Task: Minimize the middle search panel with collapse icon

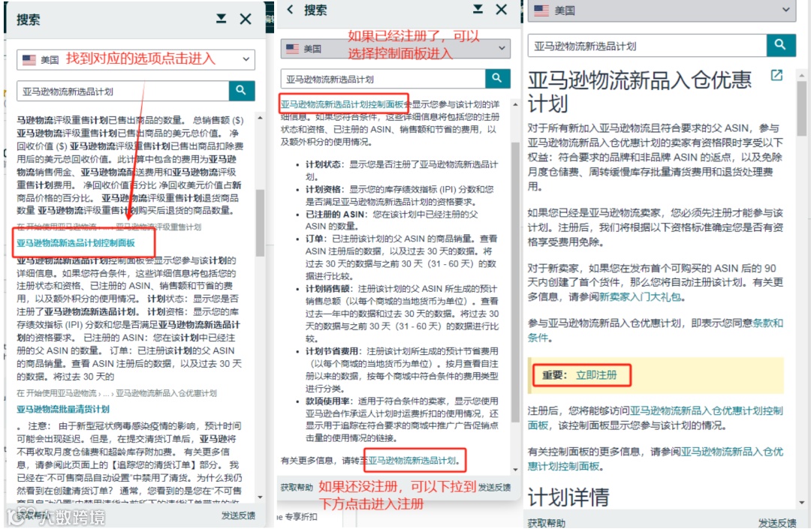Action: [x=478, y=9]
